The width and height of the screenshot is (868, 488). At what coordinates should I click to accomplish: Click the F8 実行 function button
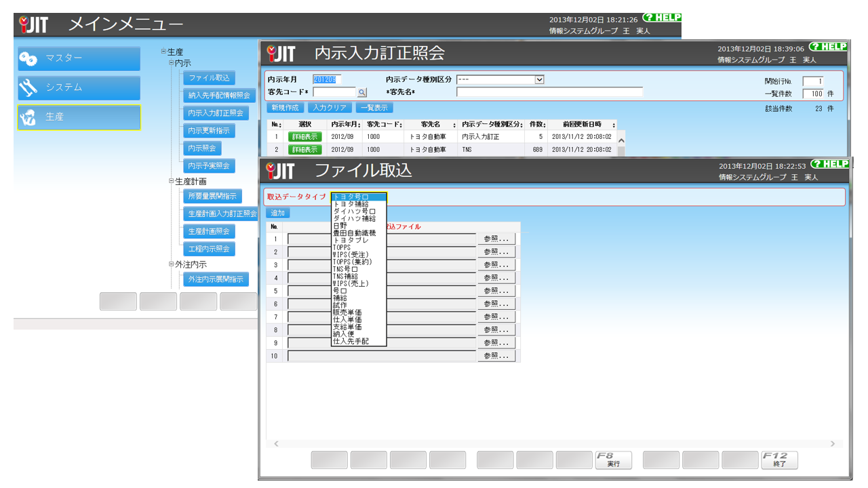click(x=614, y=460)
